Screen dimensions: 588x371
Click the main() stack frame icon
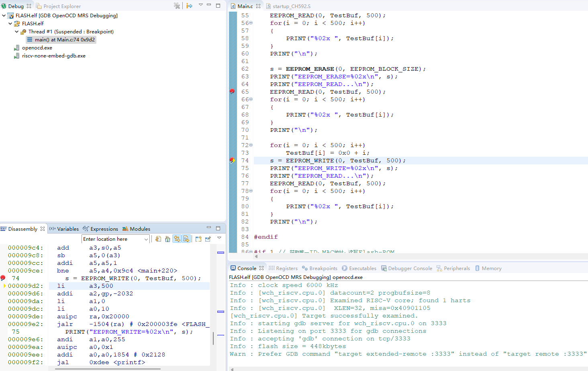pos(30,40)
